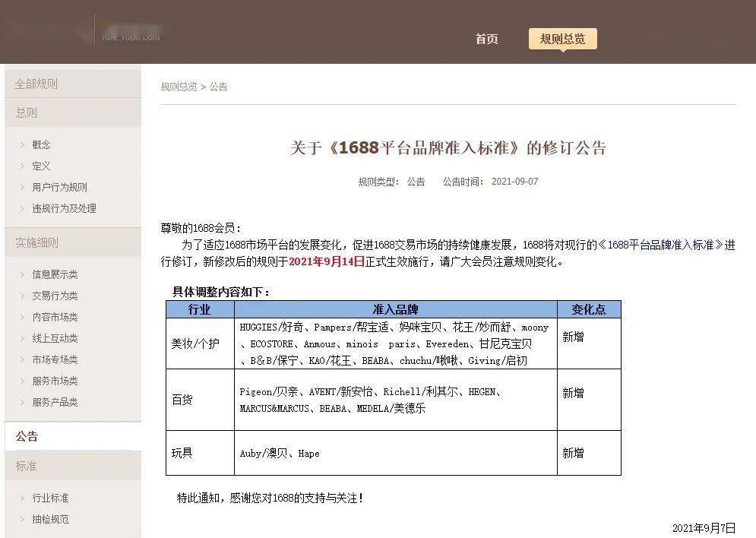756x538 pixels.
Task: Open the 《1688平台品牌准入标准》 link in the paragraph
Action: point(661,245)
